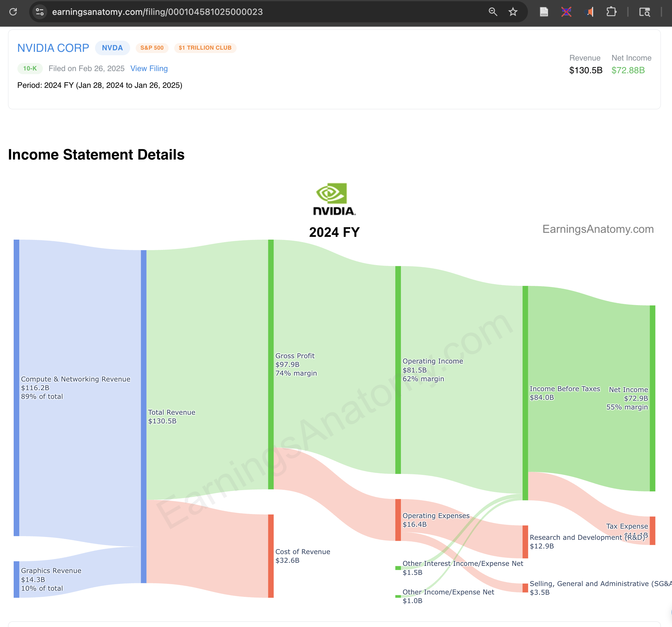672x627 pixels.
Task: Click the '$32.6B' Cost of Revenue value
Action: pos(287,561)
